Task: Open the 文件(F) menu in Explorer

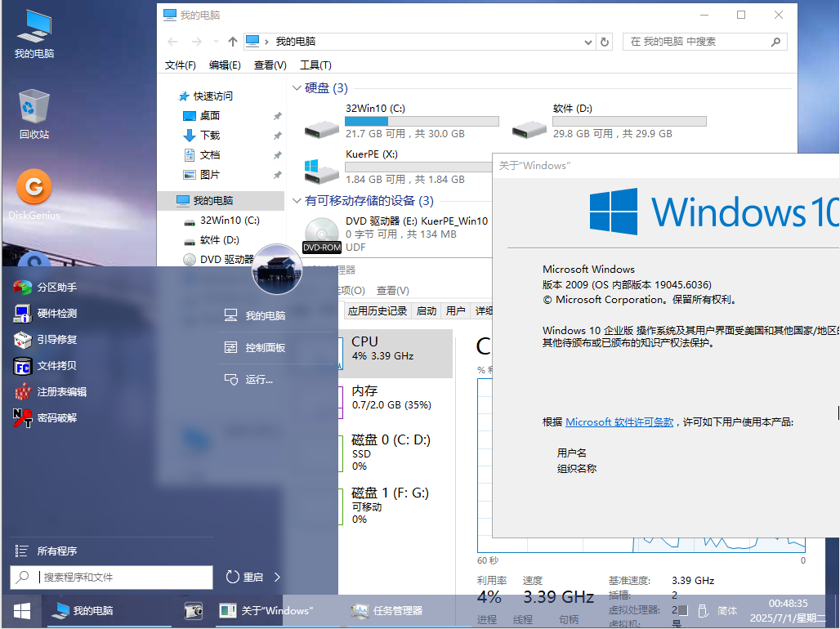Action: click(x=180, y=65)
